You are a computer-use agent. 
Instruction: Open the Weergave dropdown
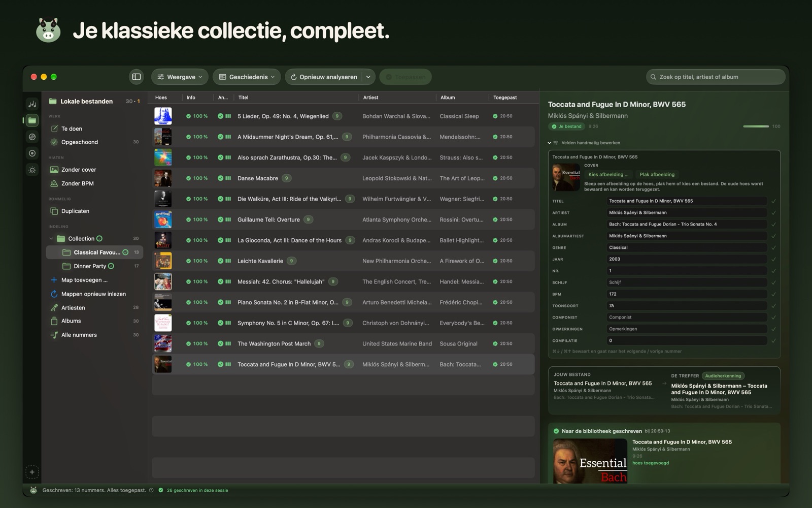[180, 77]
